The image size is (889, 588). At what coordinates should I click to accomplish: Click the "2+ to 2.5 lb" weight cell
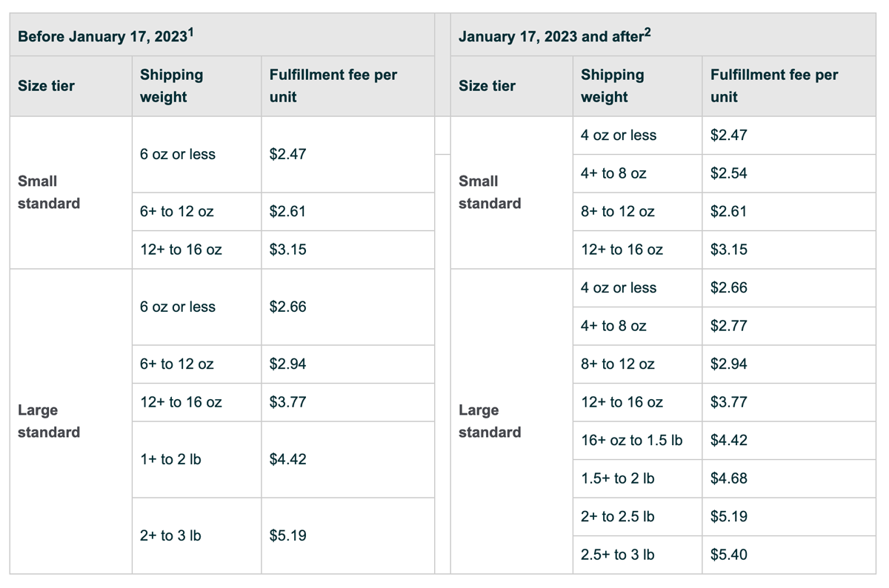617,517
